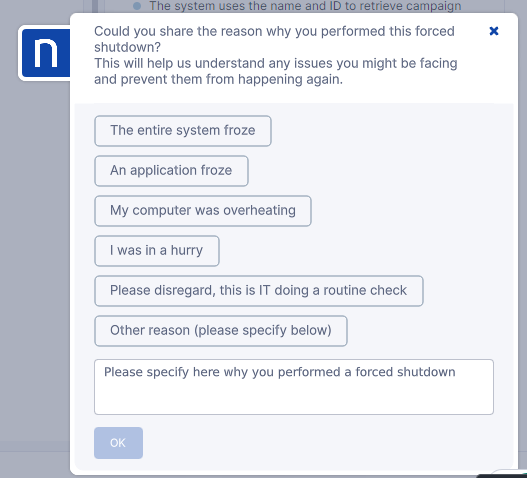Click the bullet dot beside 'The system uses'

137,6
